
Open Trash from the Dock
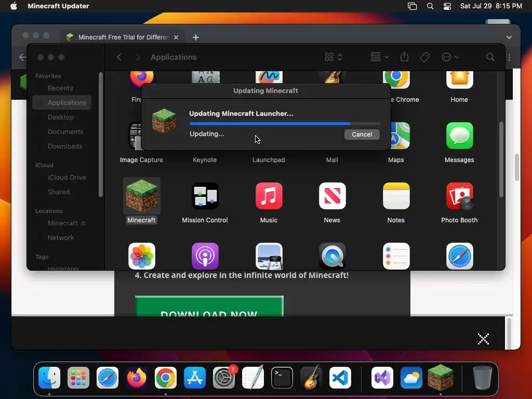pos(483,377)
